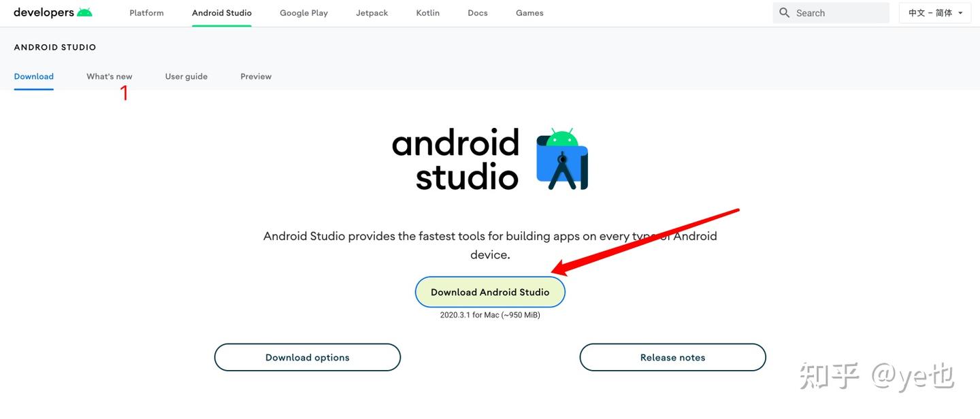Image resolution: width=980 pixels, height=419 pixels.
Task: Click the ANDROID STUDIO section heading
Action: point(55,47)
